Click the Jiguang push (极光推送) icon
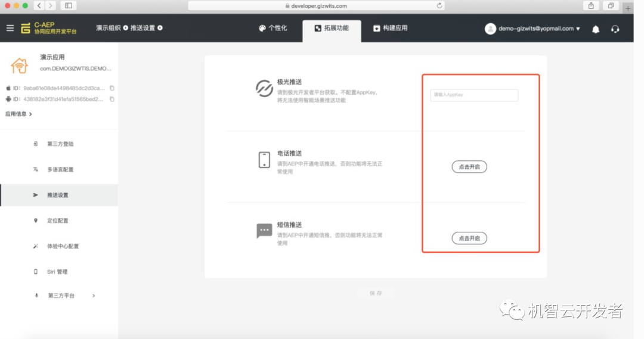644x339 pixels. point(264,88)
